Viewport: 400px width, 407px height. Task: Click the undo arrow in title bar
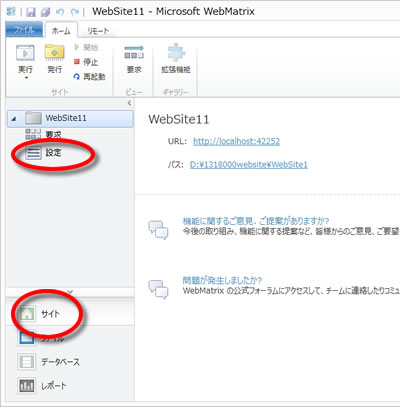pos(60,12)
